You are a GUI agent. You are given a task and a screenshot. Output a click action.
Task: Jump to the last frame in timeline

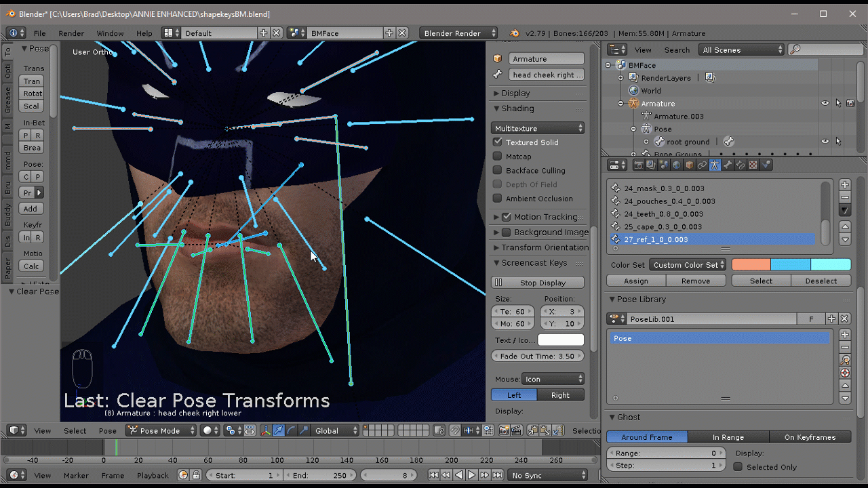point(497,475)
